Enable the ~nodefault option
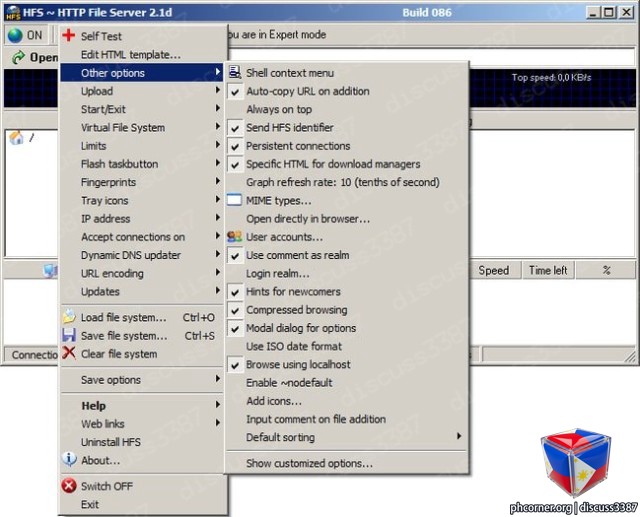This screenshot has width=640, height=517. pos(347,383)
